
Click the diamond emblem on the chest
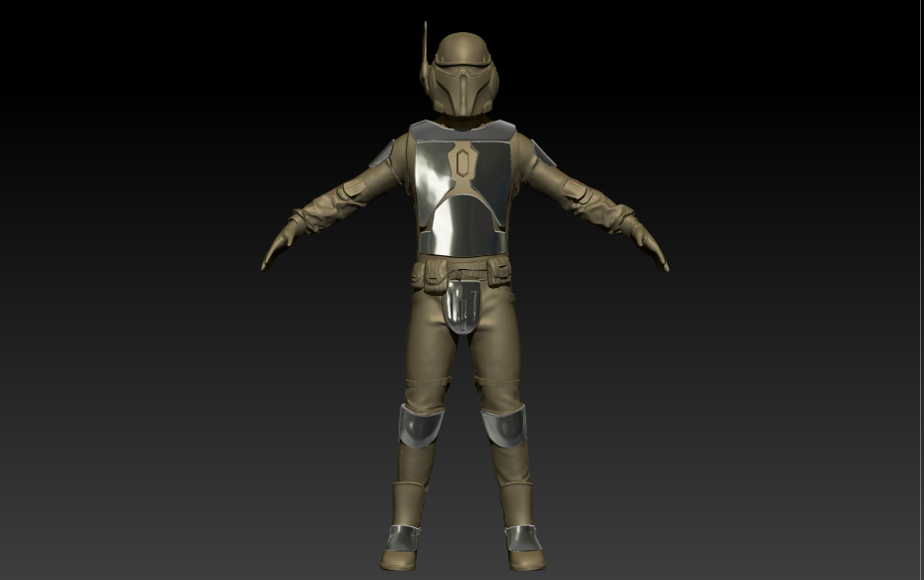click(462, 163)
